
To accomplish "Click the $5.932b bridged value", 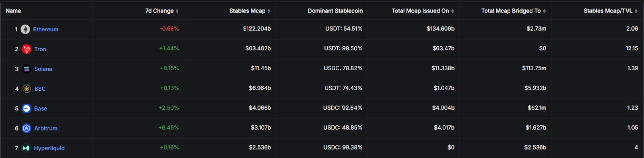I will coord(535,88).
